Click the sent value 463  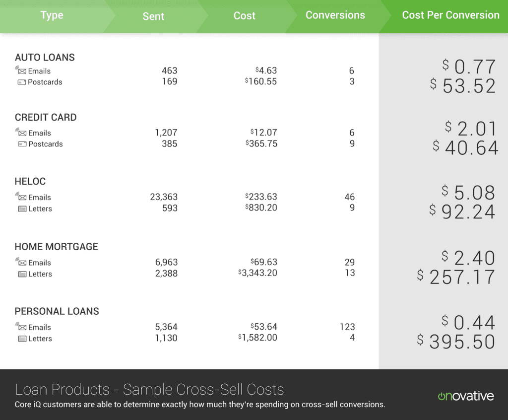point(170,70)
